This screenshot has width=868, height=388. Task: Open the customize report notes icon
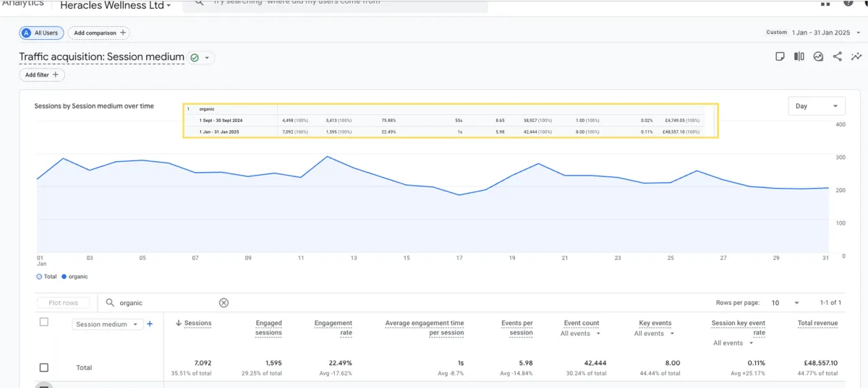[x=780, y=56]
